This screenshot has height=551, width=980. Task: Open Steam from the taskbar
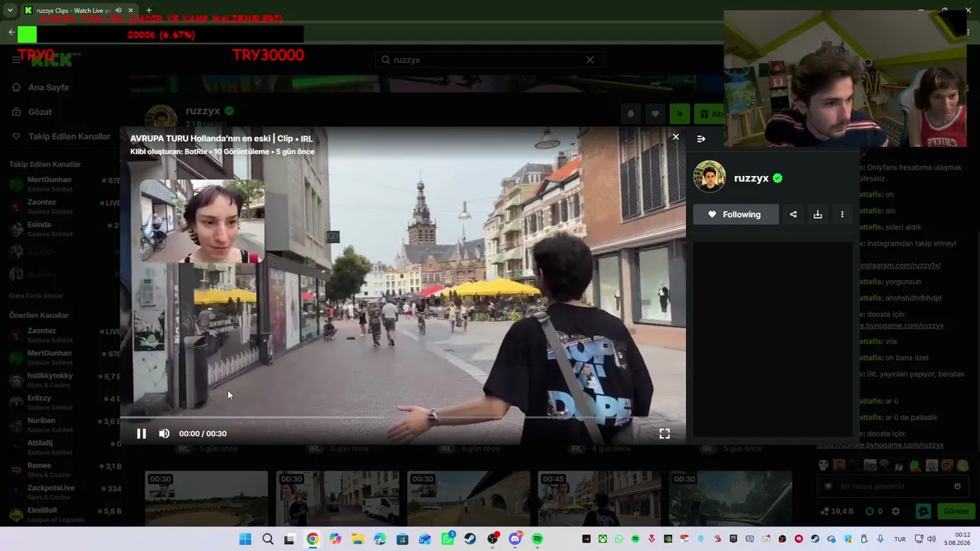(x=469, y=539)
